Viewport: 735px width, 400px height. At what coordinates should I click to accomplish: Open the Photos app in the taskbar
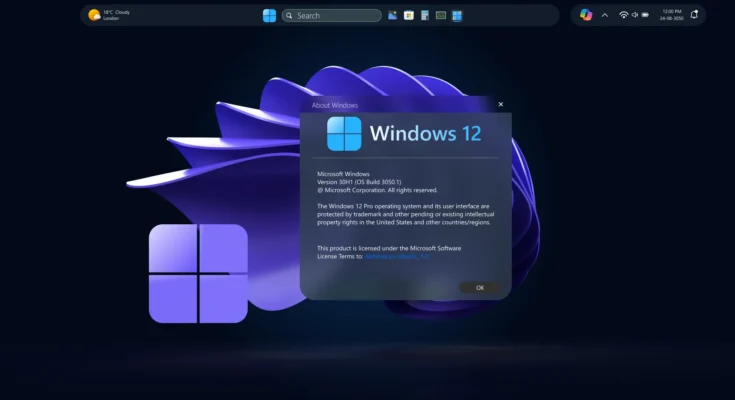click(x=392, y=15)
